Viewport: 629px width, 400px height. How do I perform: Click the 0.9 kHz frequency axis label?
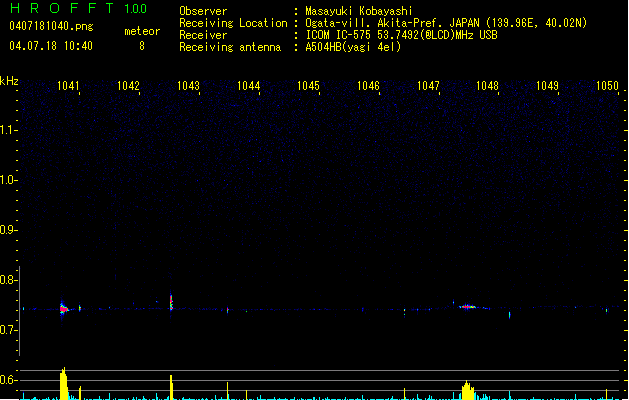pyautogui.click(x=8, y=230)
